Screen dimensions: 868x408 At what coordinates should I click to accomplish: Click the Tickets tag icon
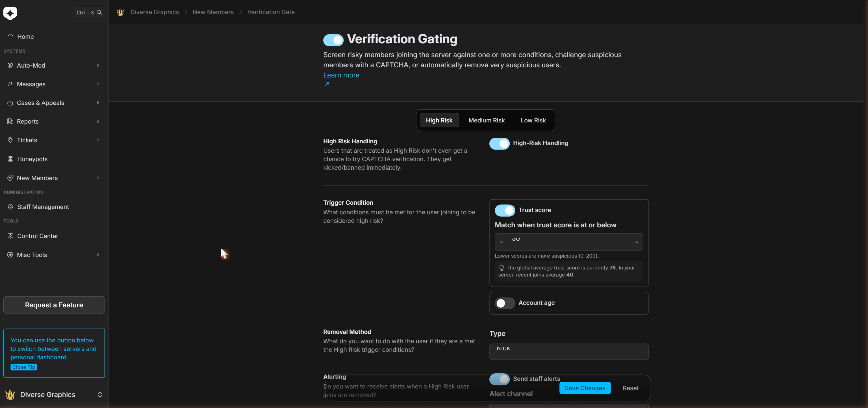pyautogui.click(x=10, y=140)
